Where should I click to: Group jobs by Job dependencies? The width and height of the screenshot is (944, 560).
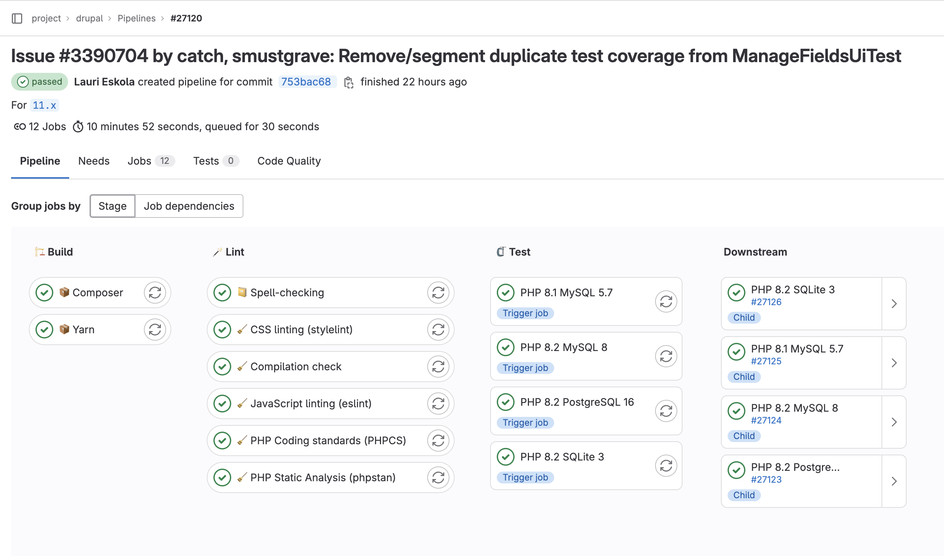pyautogui.click(x=189, y=206)
